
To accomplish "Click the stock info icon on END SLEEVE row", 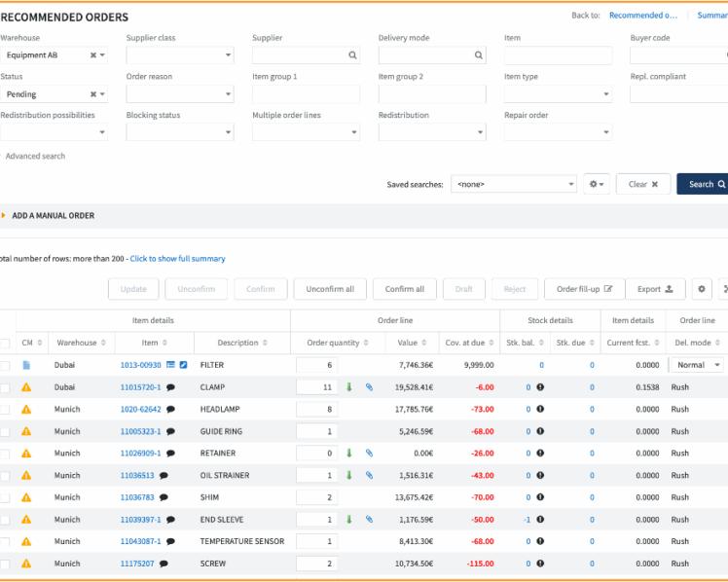I will coord(540,520).
